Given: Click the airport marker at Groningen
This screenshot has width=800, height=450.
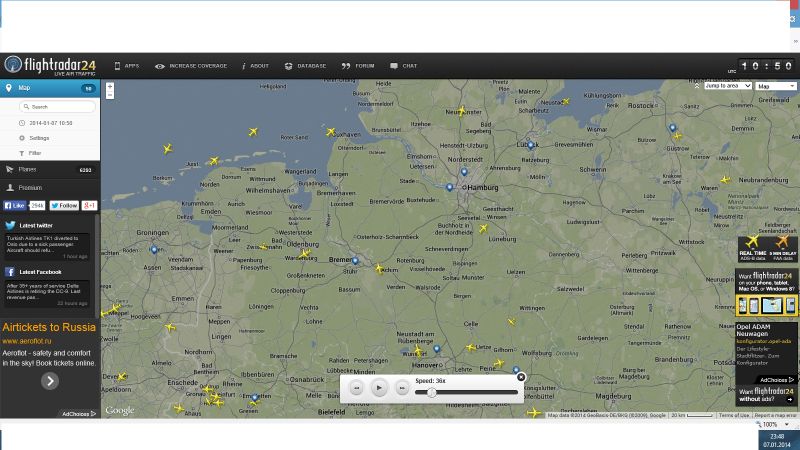Looking at the screenshot, I should click(x=154, y=249).
